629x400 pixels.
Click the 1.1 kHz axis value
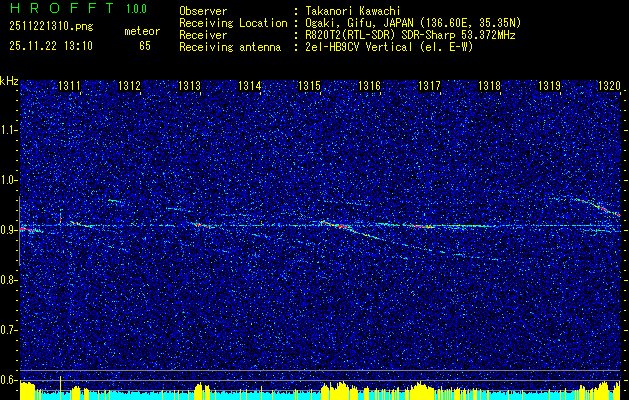(x=8, y=130)
